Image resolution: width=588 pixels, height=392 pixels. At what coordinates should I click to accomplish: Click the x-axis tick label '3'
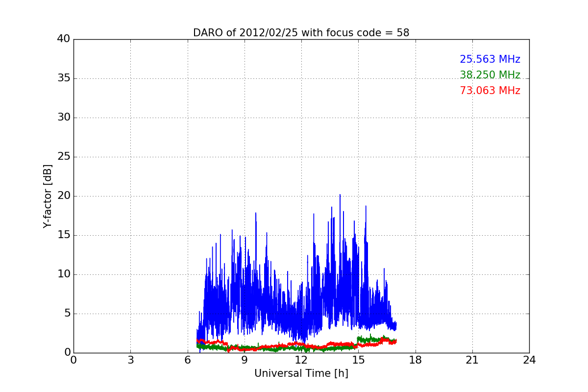pyautogui.click(x=130, y=360)
